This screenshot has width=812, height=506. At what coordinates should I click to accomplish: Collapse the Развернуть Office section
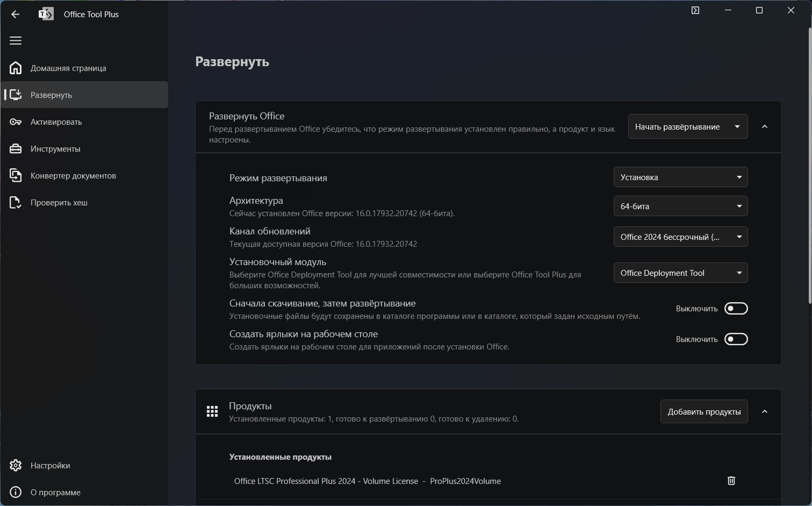coord(764,127)
